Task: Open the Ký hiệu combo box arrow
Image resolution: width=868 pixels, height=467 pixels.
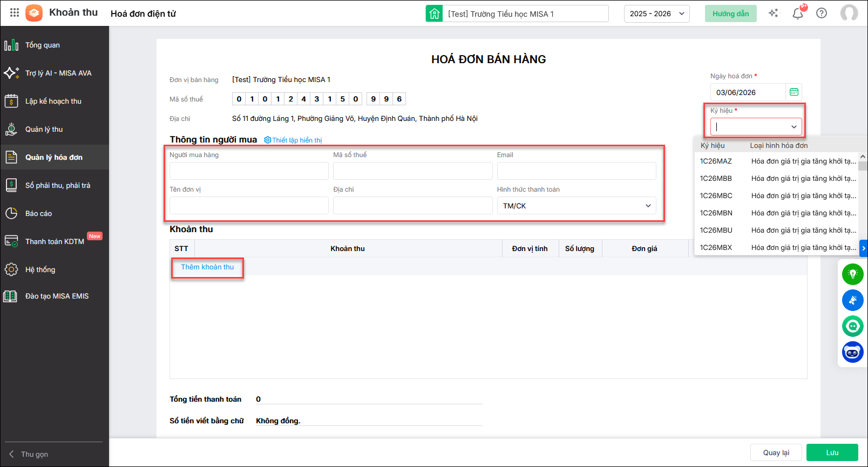Action: pos(794,127)
